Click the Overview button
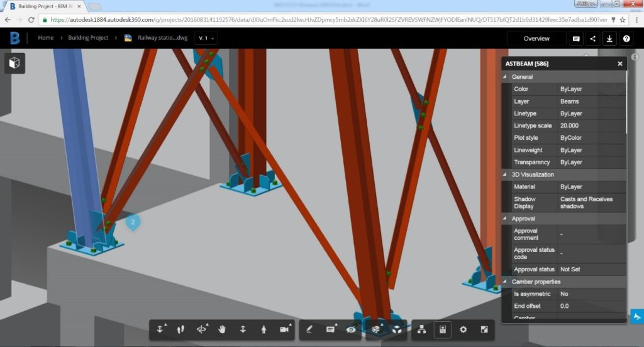The width and height of the screenshot is (644, 347). (536, 38)
